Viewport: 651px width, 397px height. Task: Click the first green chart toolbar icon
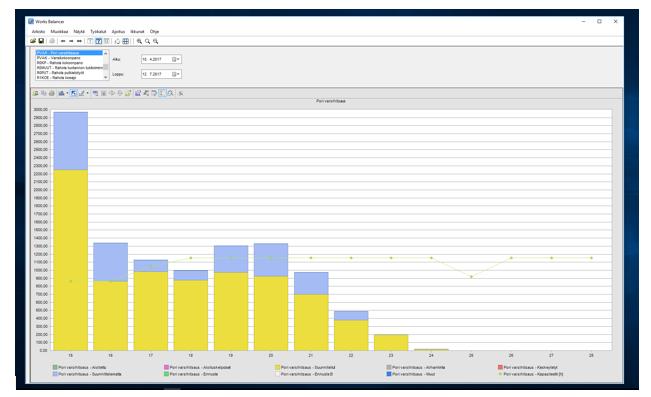pyautogui.click(x=36, y=93)
